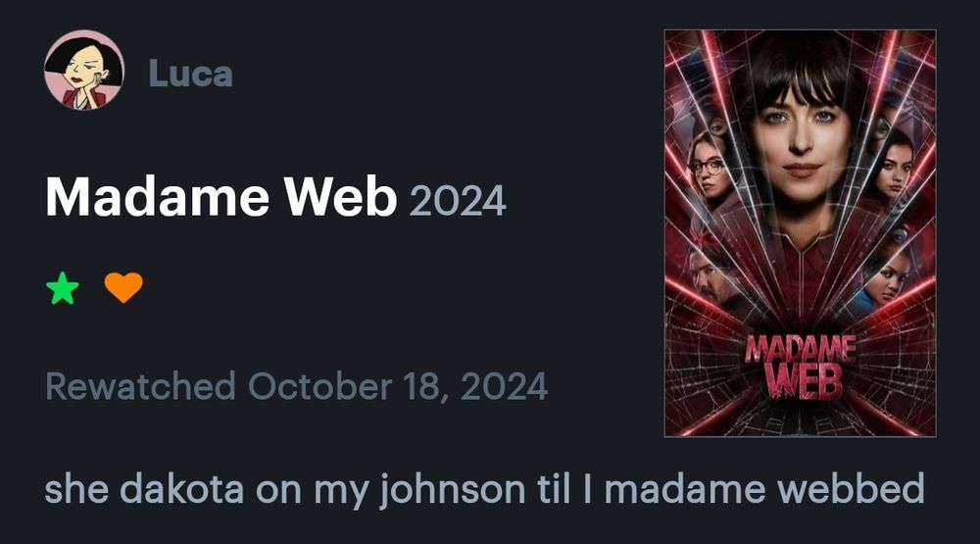Click the MADAME WEB logo on poster
Viewport: 980px width, 544px height.
[x=801, y=367]
